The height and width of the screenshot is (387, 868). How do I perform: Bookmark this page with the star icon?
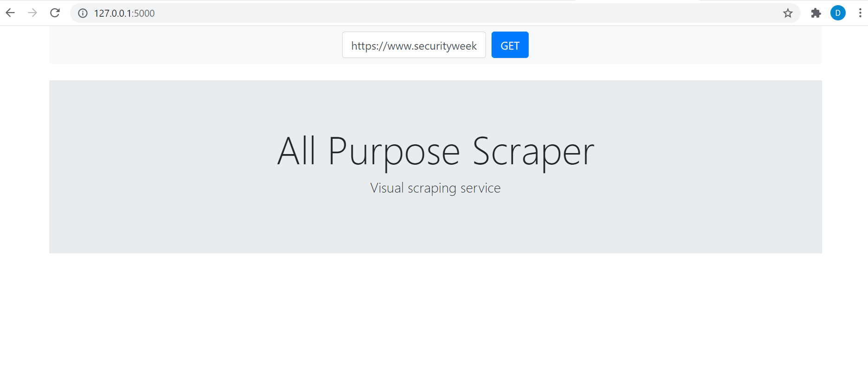click(x=788, y=13)
